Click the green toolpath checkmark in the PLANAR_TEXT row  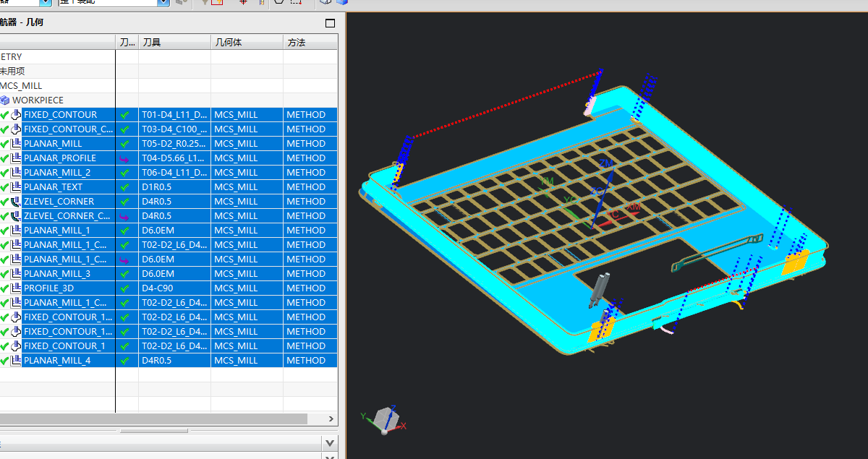click(x=124, y=187)
